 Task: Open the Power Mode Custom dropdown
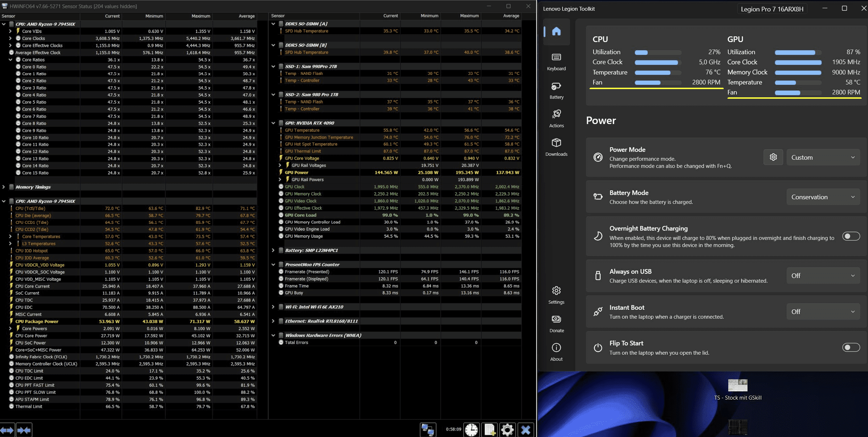point(823,158)
